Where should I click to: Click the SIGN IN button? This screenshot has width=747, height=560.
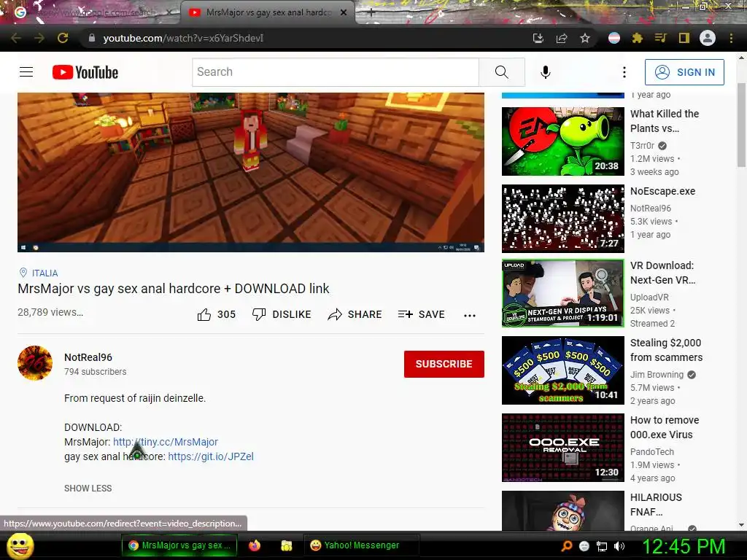684,72
